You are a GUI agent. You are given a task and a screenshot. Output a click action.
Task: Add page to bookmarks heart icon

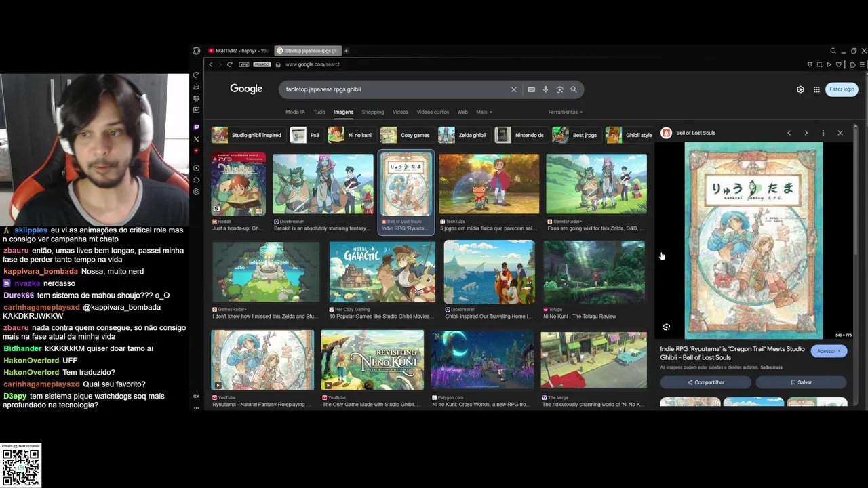pos(839,64)
